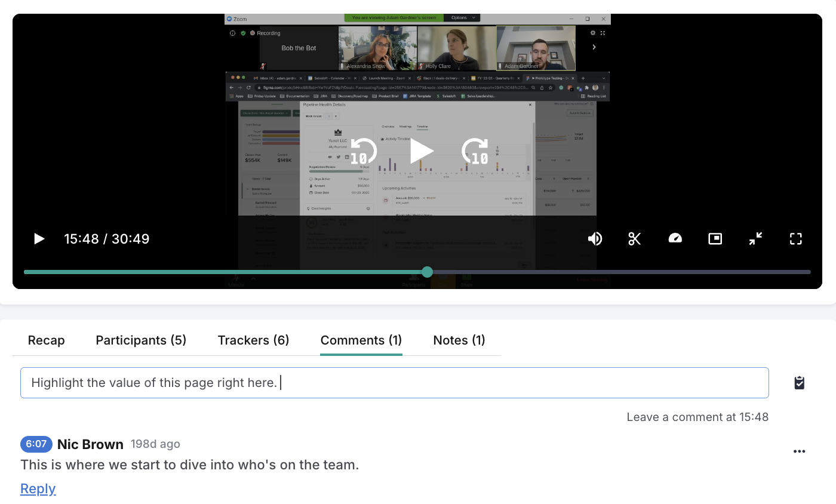Open the Notes (1) tab
Viewport: 836px width, 504px height.
click(459, 340)
